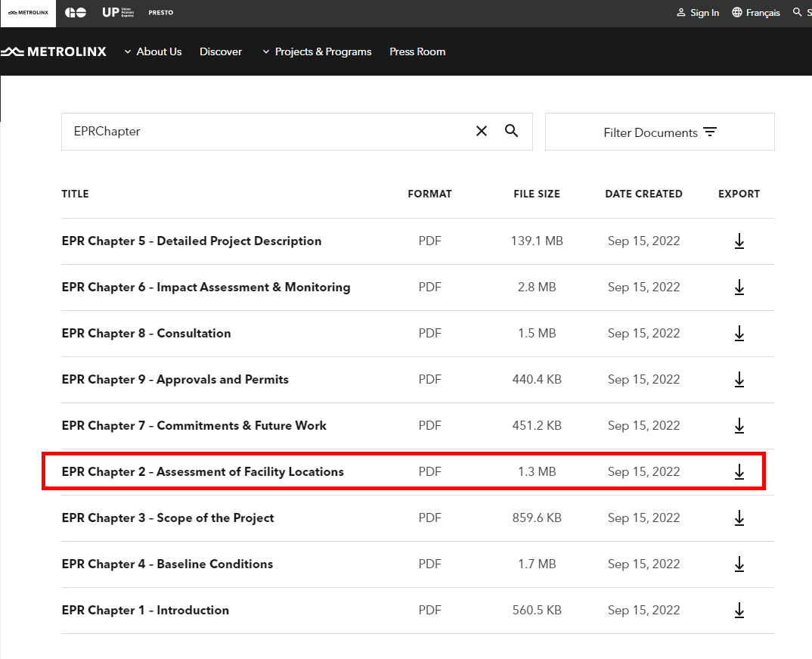Click the Sign In link
The image size is (812, 659).
(698, 13)
